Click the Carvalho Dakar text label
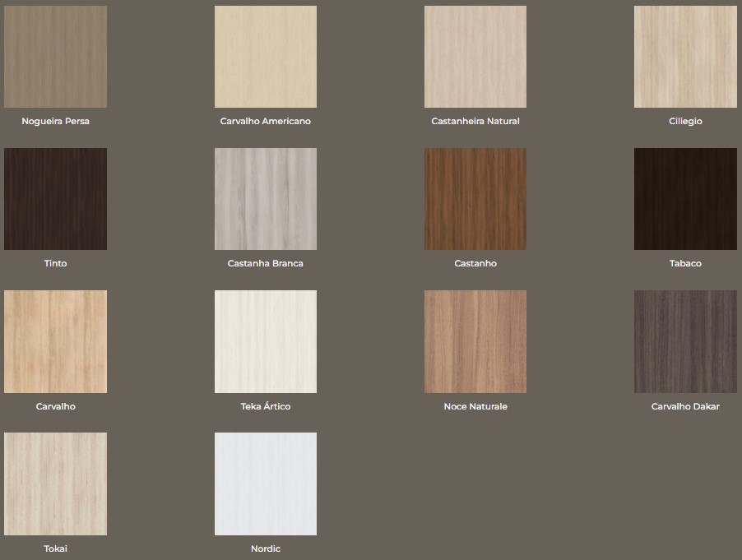 coord(685,407)
